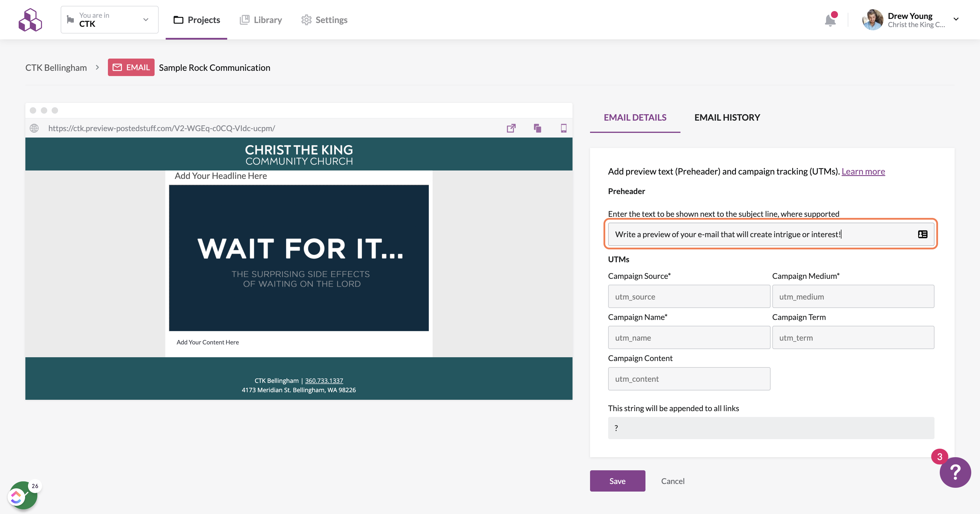Focus the utm_source input field
This screenshot has height=514, width=980.
click(689, 296)
